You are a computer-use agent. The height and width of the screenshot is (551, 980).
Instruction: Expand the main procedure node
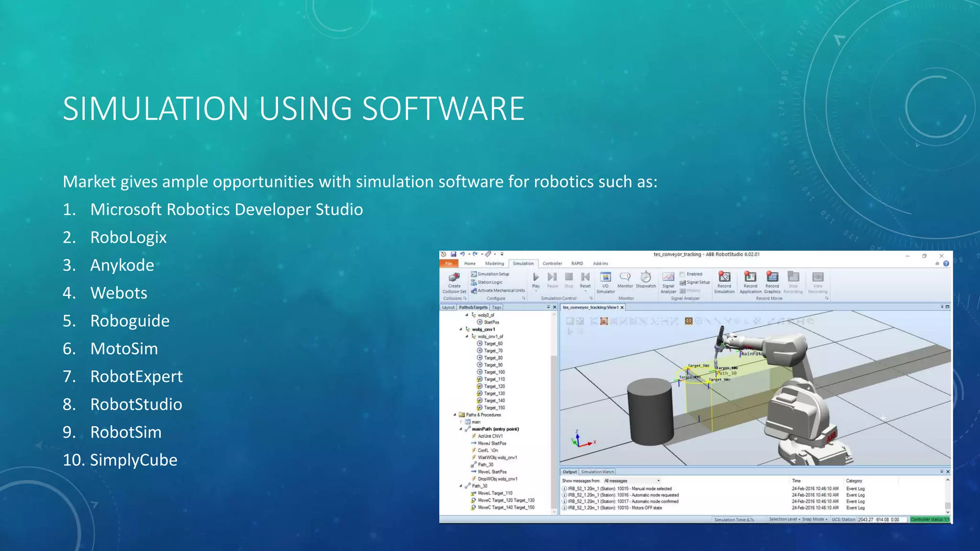(461, 422)
